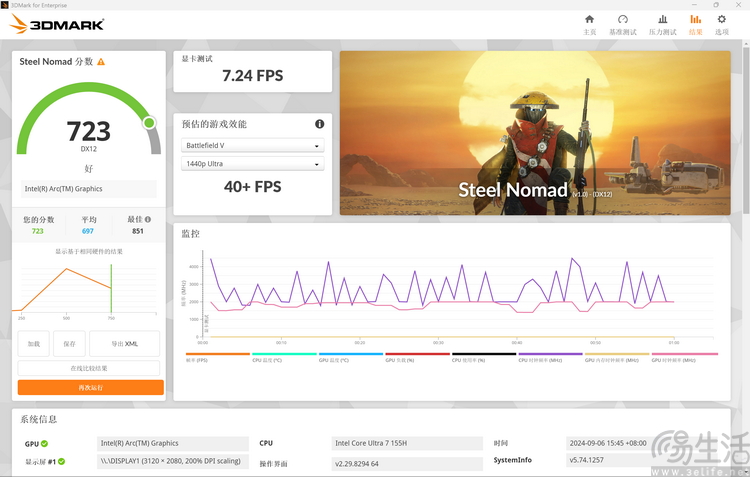Screen dimensions: 750x477
Task: Click the warning triangle beside Steel Nomad score
Action: click(x=101, y=62)
